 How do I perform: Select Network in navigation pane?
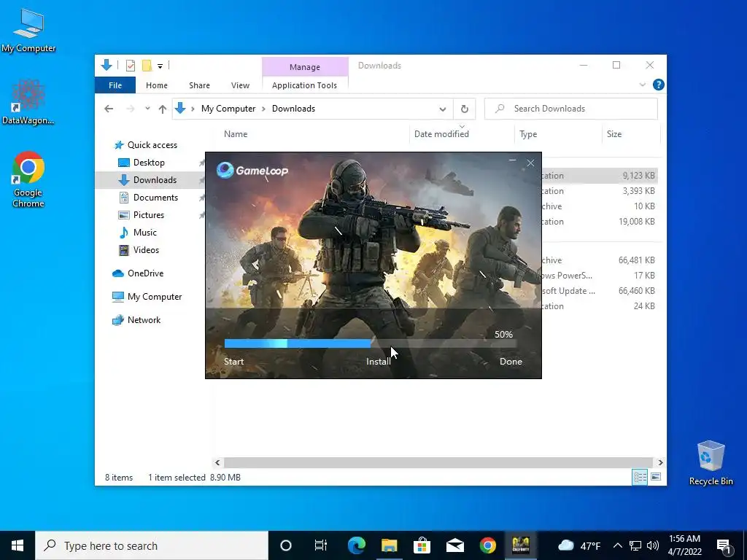tap(144, 320)
